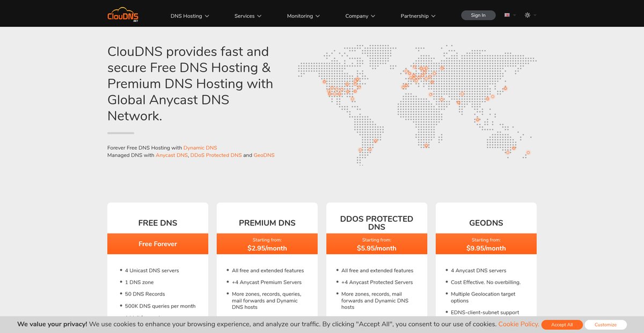
Task: Click '+4 Anycast Premium Servers' text
Action: [x=267, y=283]
